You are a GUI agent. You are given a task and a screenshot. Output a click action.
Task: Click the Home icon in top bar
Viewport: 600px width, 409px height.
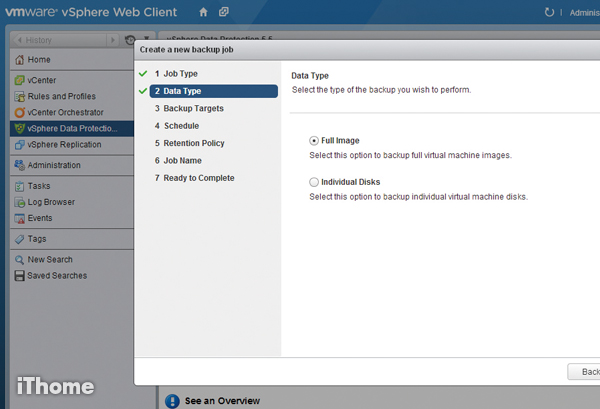[204, 12]
